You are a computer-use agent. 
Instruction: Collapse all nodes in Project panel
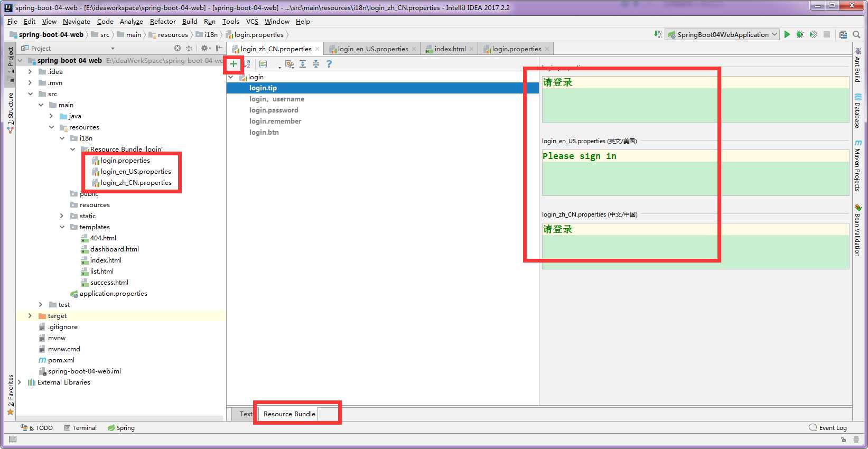(x=189, y=48)
